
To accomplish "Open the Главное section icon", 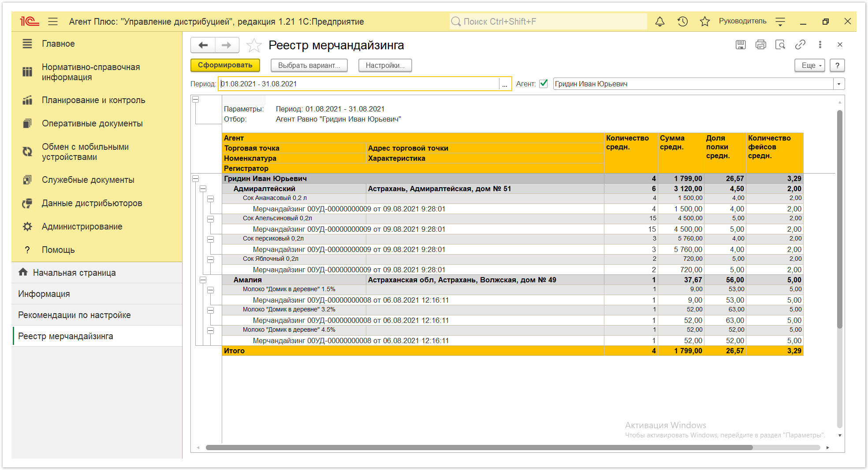I will 27,44.
